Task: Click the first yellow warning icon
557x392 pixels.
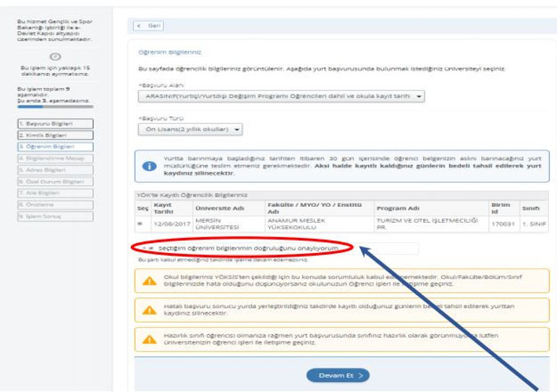Action: tap(149, 281)
